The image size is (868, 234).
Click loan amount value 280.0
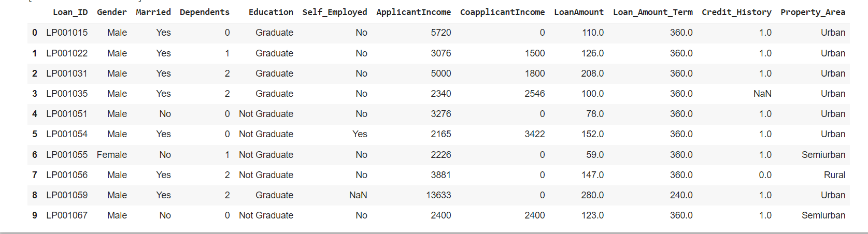[593, 195]
